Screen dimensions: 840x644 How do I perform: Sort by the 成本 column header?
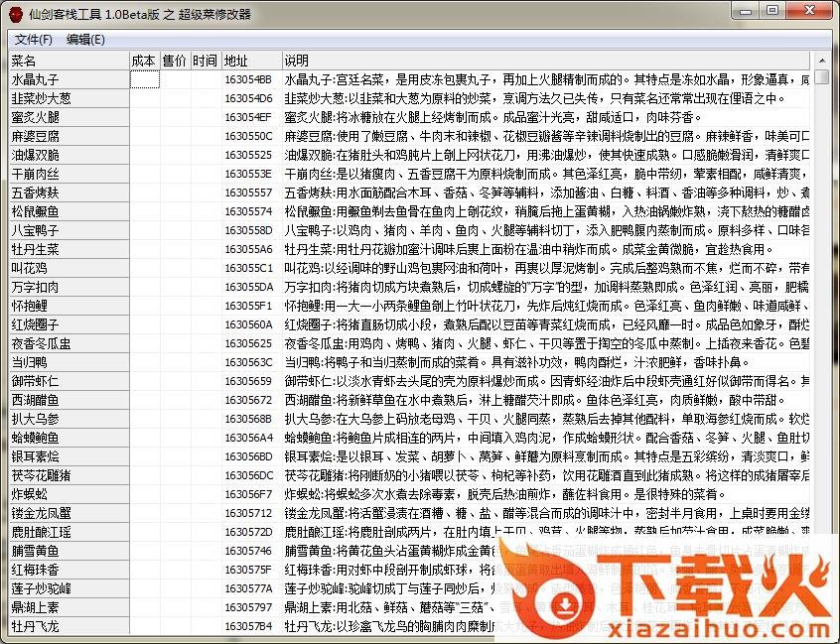(x=143, y=61)
